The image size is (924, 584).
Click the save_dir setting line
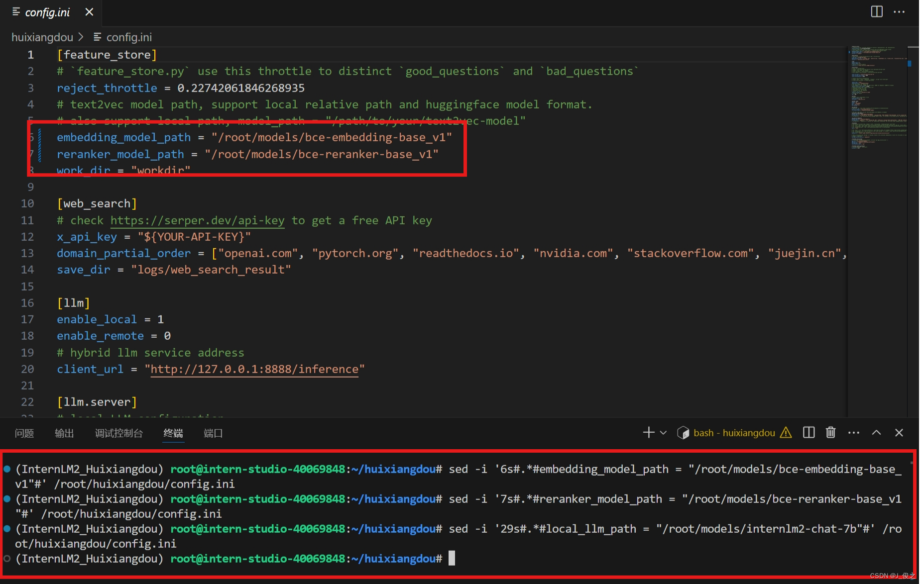point(174,270)
